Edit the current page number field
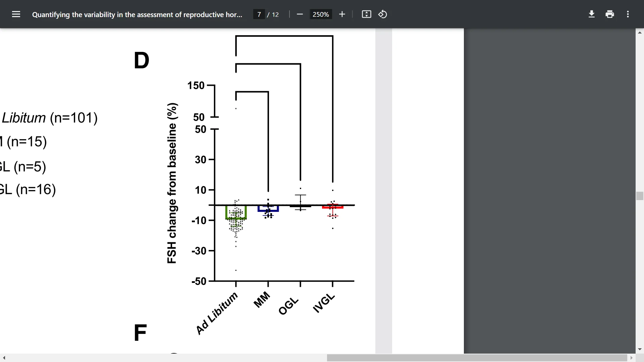Viewport: 644px width, 362px height. [259, 14]
